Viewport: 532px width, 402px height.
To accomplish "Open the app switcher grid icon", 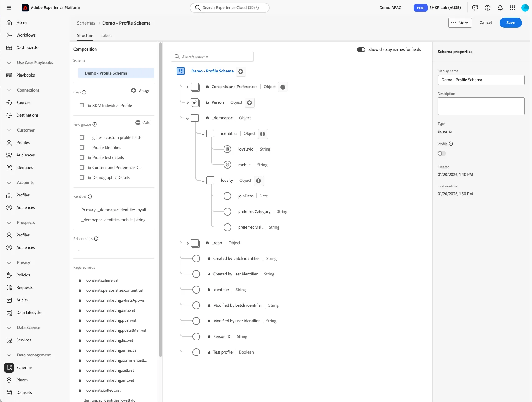I will click(x=513, y=8).
